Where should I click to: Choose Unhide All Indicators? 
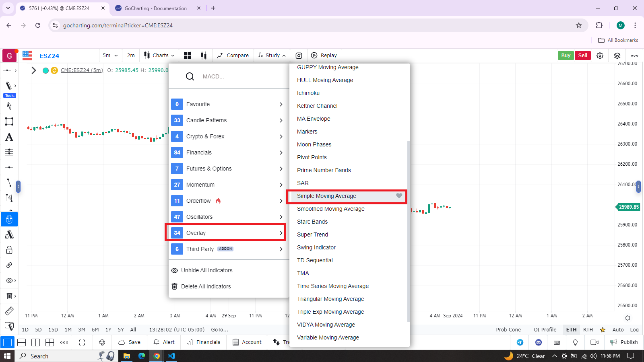(x=202, y=270)
